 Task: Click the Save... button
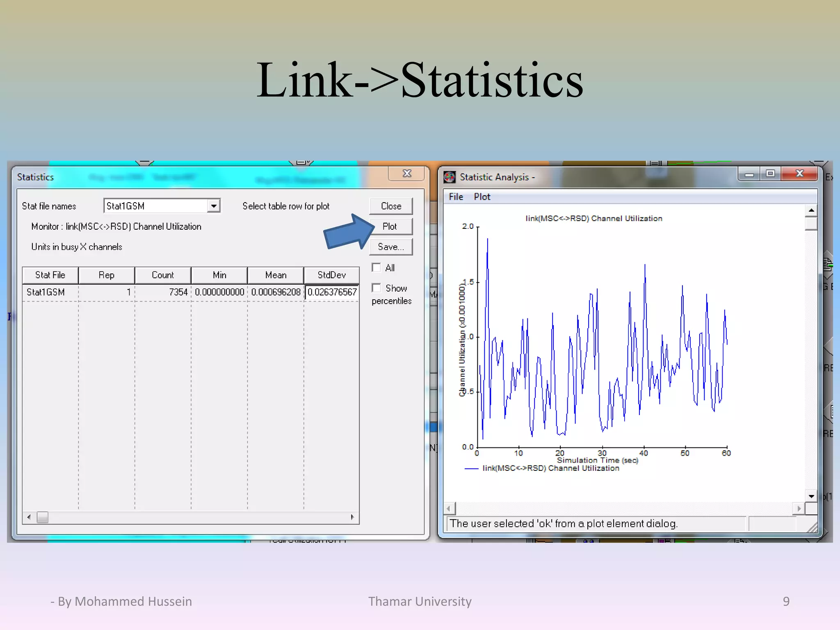tap(390, 247)
